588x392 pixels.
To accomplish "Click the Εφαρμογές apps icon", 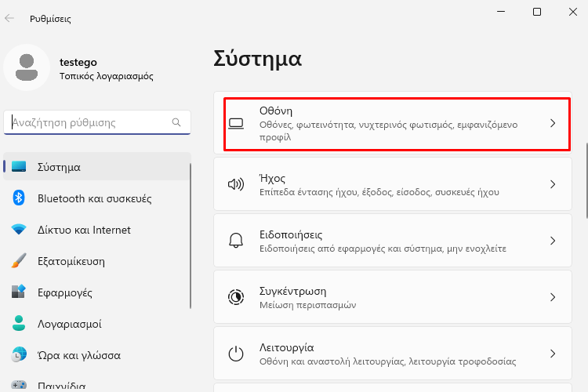I will click(x=18, y=292).
